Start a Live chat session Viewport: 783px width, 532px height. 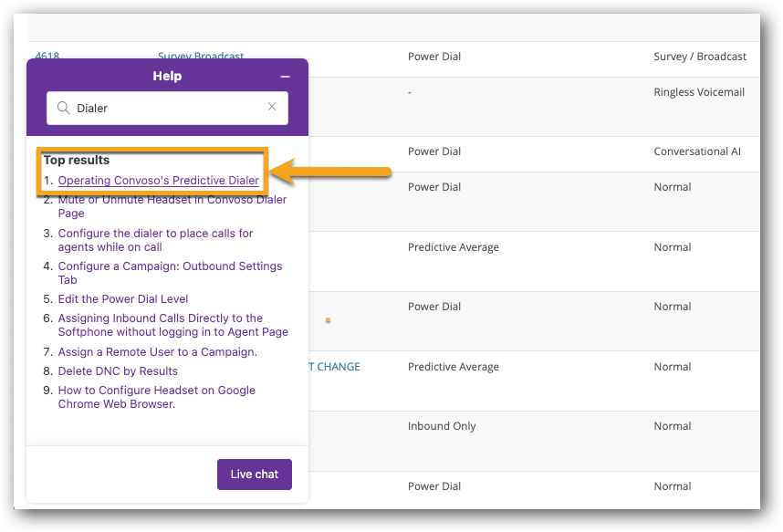(x=255, y=474)
